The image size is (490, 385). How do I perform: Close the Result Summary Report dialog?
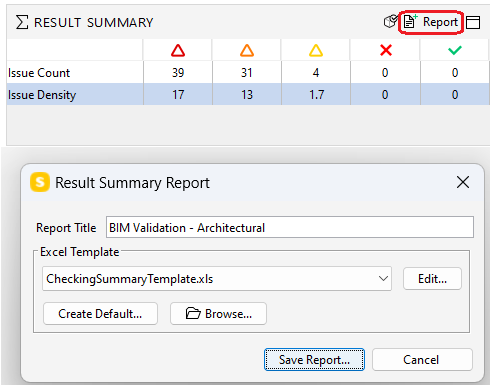coord(463,182)
